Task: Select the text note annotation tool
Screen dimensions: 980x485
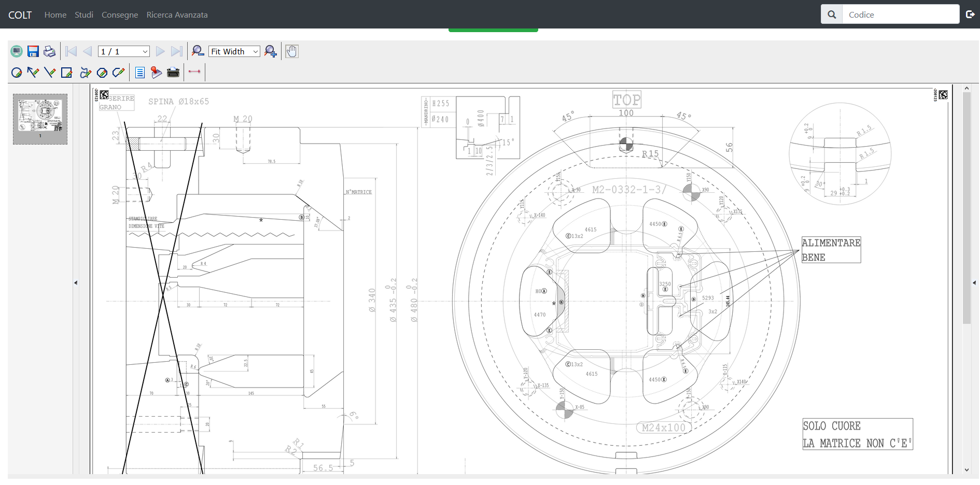Action: [140, 73]
